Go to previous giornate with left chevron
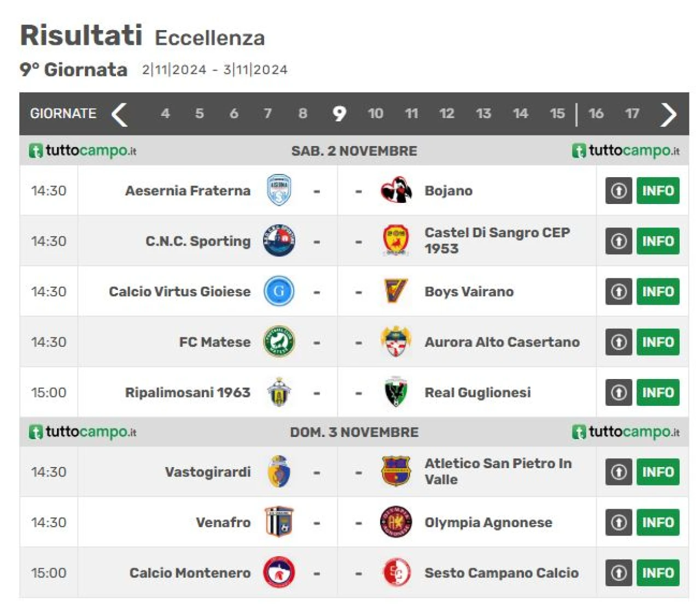The image size is (700, 612). click(x=119, y=114)
